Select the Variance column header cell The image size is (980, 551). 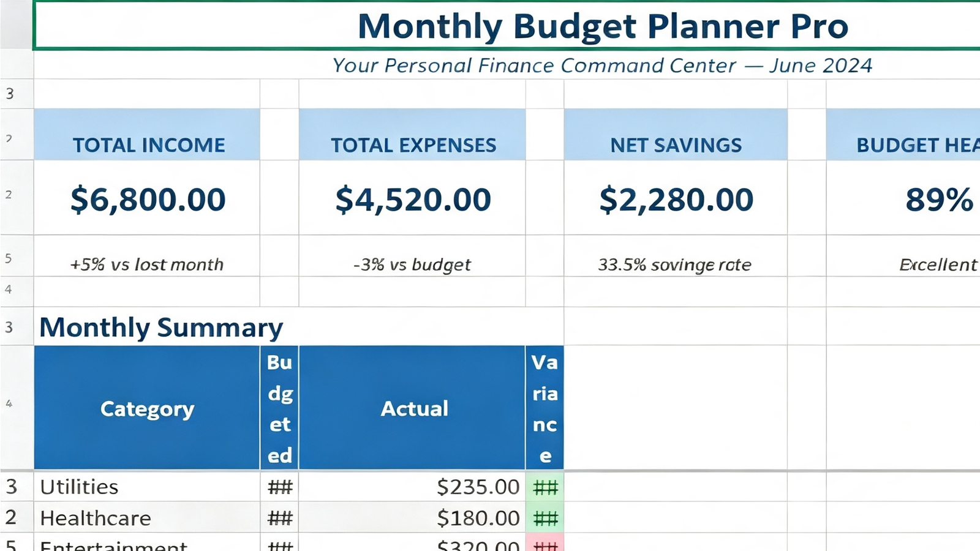pos(545,408)
